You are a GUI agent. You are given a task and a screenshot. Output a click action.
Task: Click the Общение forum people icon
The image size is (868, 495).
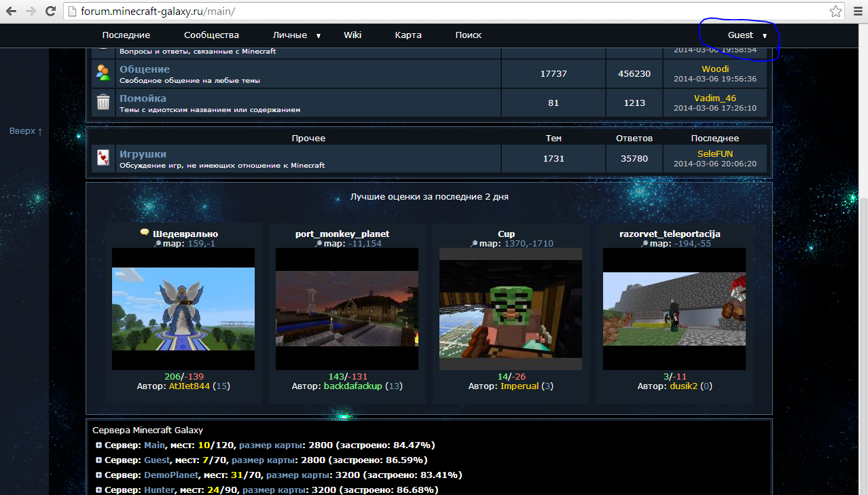tap(103, 73)
